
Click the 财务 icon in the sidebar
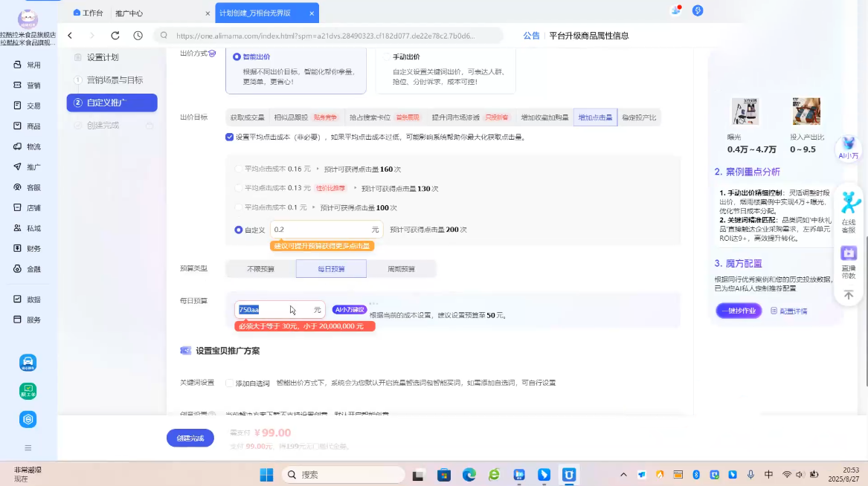pos(33,249)
